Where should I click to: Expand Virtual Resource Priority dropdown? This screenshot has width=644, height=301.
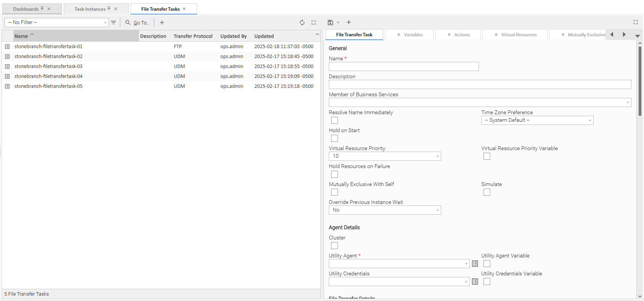[x=385, y=156]
